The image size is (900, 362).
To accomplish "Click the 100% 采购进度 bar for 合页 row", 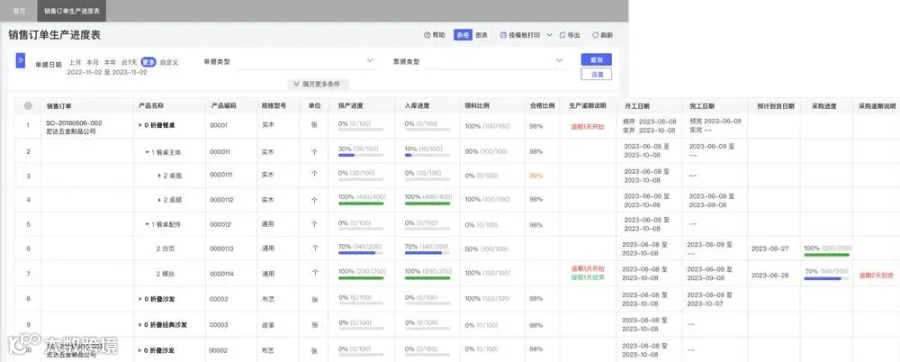I will pos(827,255).
